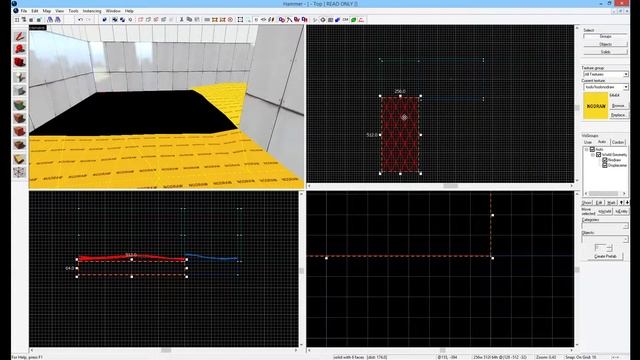Screen dimensions: 640x360
Task: Open the Map menu
Action: 47,11
